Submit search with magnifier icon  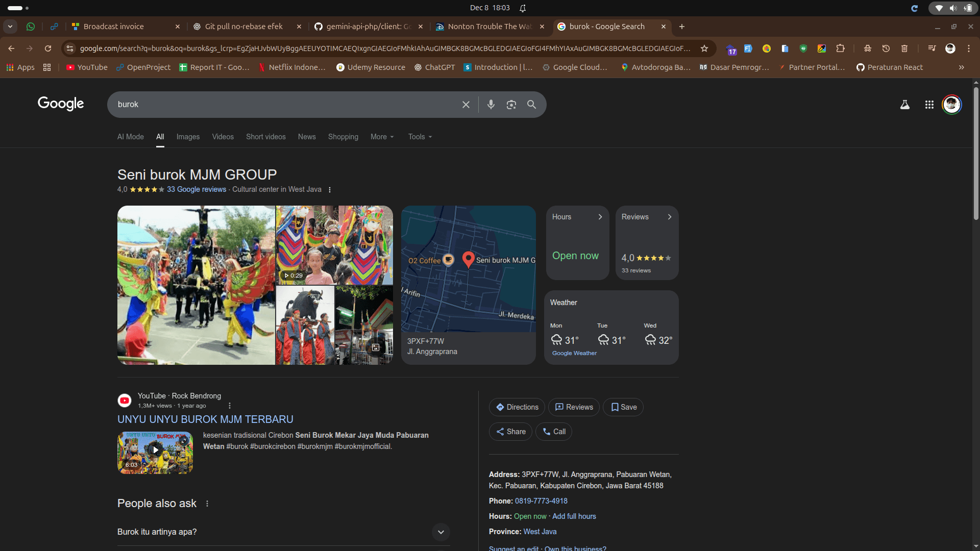point(532,105)
